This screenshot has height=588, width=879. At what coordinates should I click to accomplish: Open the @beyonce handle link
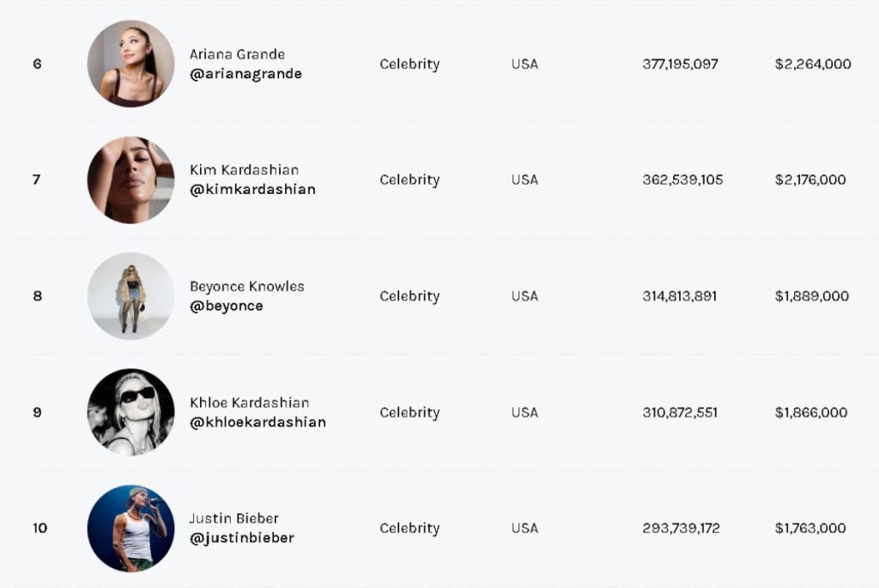coord(226,306)
